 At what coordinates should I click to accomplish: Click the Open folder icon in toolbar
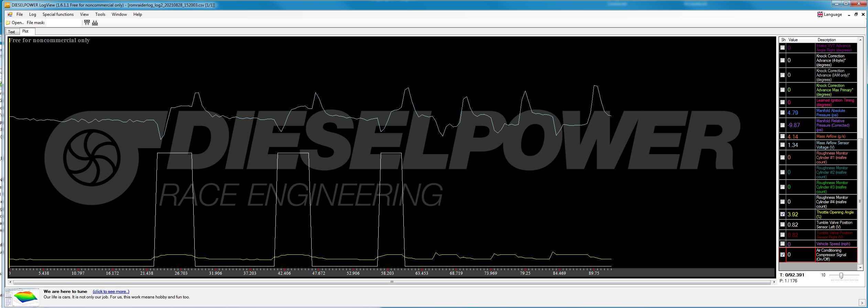tap(8, 23)
